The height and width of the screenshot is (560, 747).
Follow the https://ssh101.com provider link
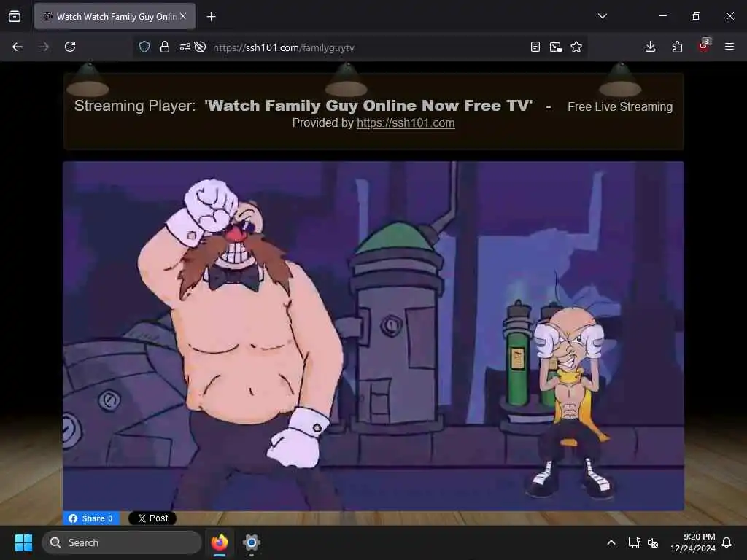point(406,122)
